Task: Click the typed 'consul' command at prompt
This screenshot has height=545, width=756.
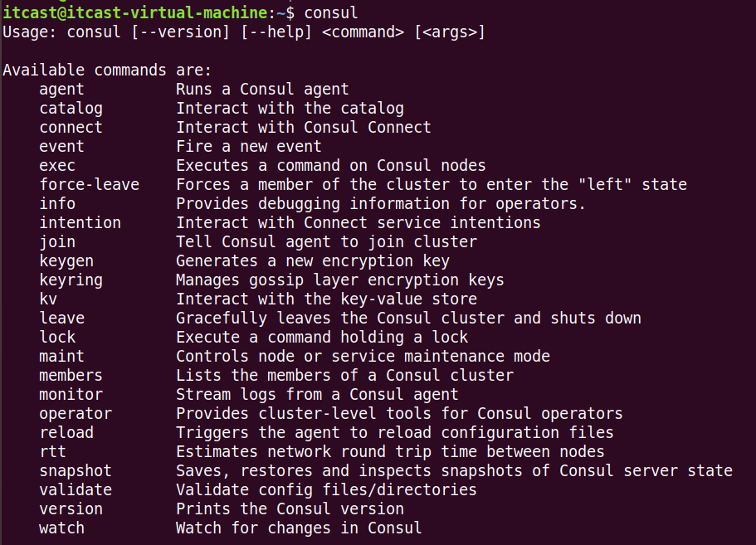Action: point(331,13)
